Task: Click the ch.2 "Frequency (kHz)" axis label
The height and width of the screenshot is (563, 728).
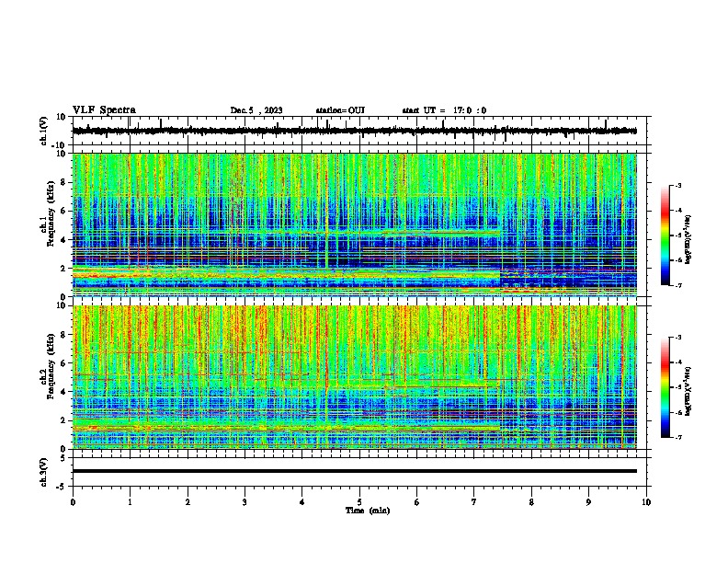Action: coord(51,365)
